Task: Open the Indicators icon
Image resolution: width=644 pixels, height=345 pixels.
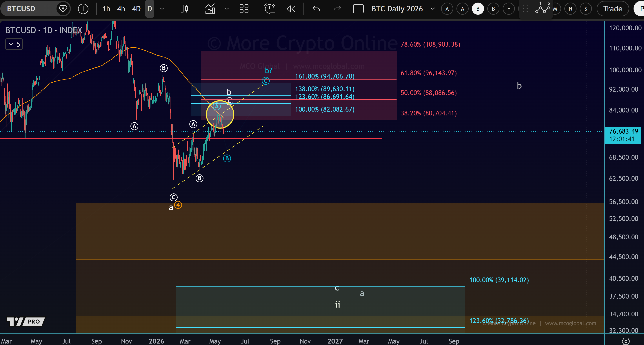Action: click(x=210, y=9)
